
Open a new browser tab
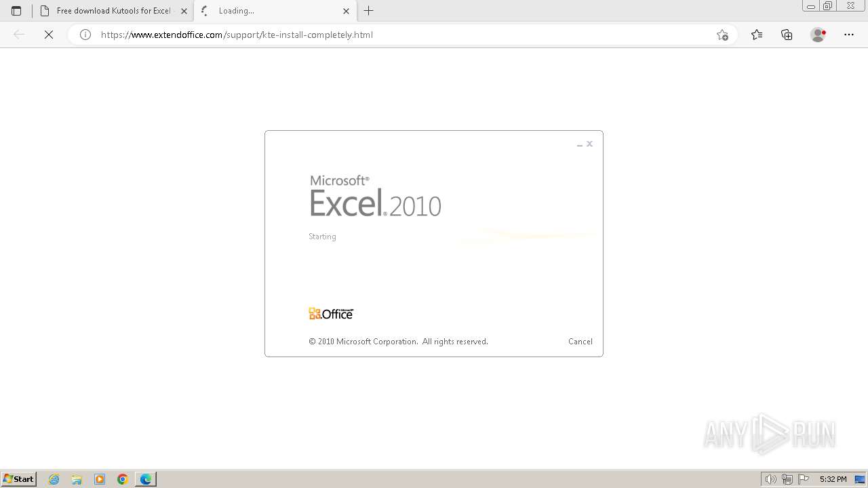[368, 11]
